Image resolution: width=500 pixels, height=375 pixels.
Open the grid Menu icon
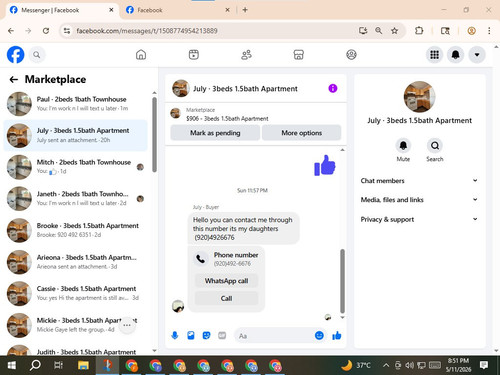(434, 55)
